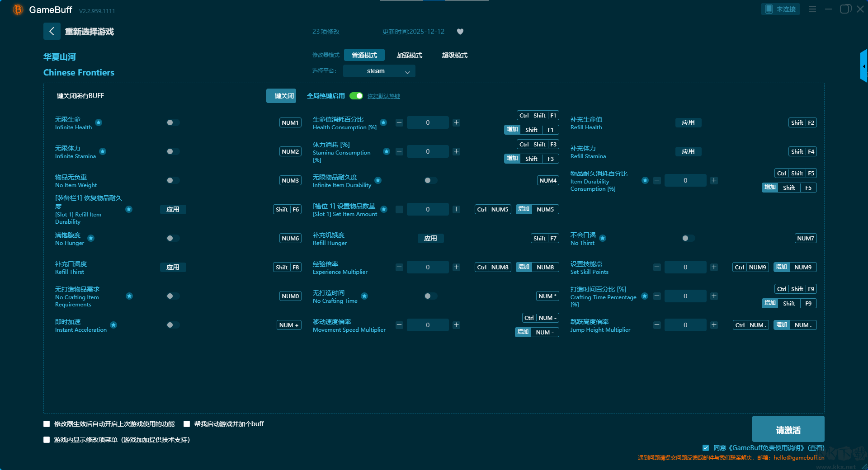The width and height of the screenshot is (868, 470).
Task: Enable the Infinite Stamina toggle
Action: pyautogui.click(x=173, y=151)
